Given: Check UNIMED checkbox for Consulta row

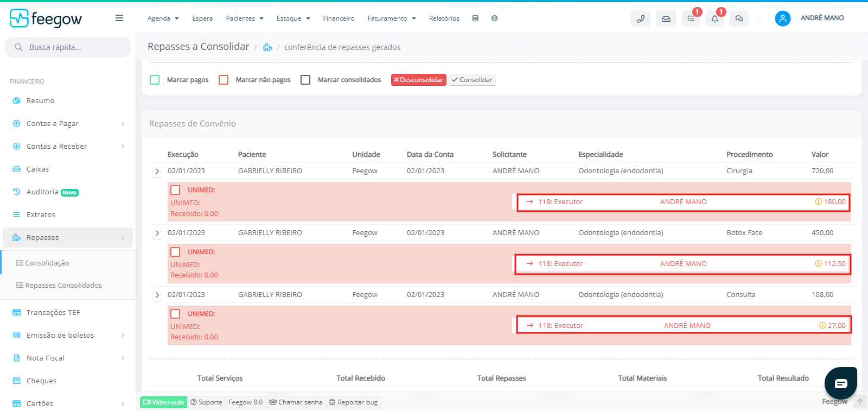Looking at the screenshot, I should 175,314.
